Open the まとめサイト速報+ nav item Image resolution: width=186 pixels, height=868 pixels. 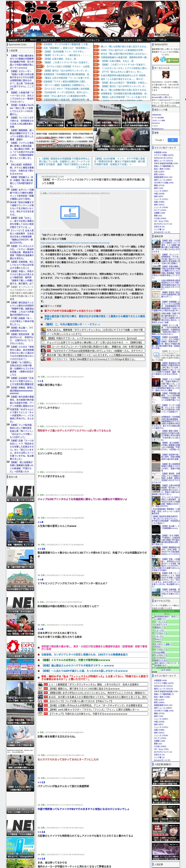point(133,40)
